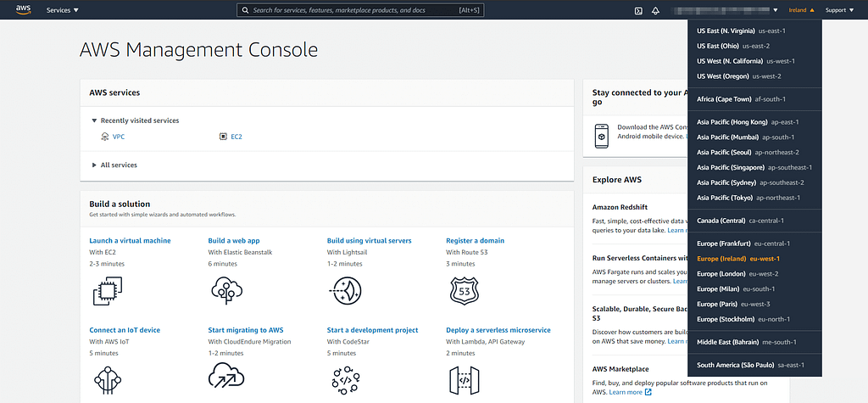868x403 pixels.
Task: Select US West (N. California) region
Action: click(754, 61)
